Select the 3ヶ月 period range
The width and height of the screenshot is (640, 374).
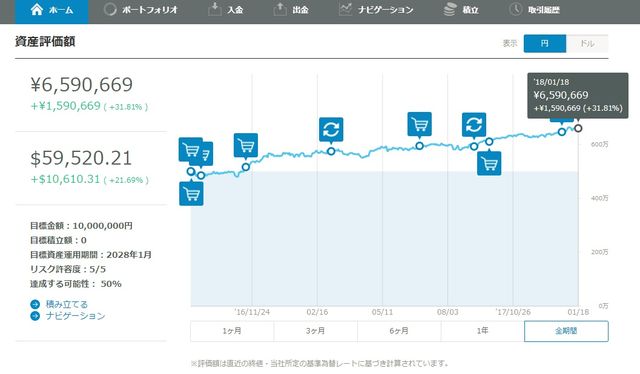pyautogui.click(x=316, y=331)
